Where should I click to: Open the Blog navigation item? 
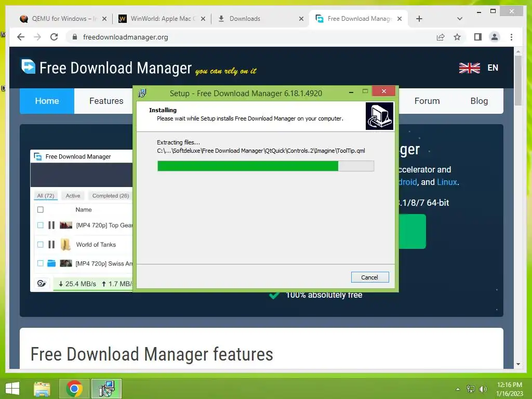479,101
